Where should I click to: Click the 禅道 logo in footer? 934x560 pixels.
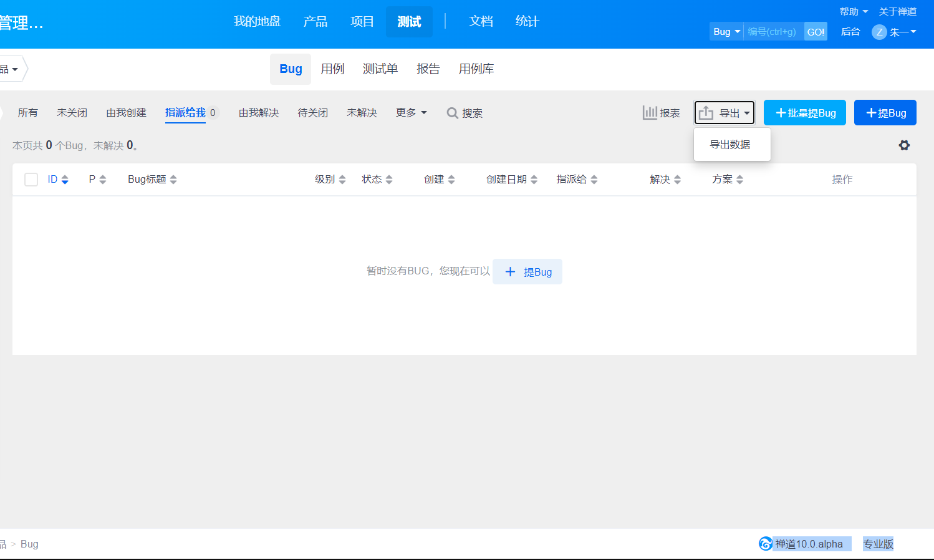pyautogui.click(x=765, y=544)
